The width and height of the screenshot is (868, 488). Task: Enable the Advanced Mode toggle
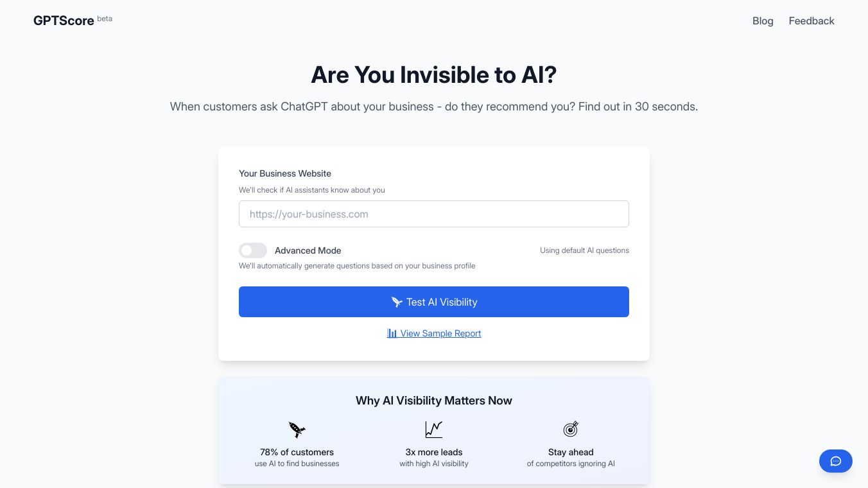pyautogui.click(x=253, y=250)
